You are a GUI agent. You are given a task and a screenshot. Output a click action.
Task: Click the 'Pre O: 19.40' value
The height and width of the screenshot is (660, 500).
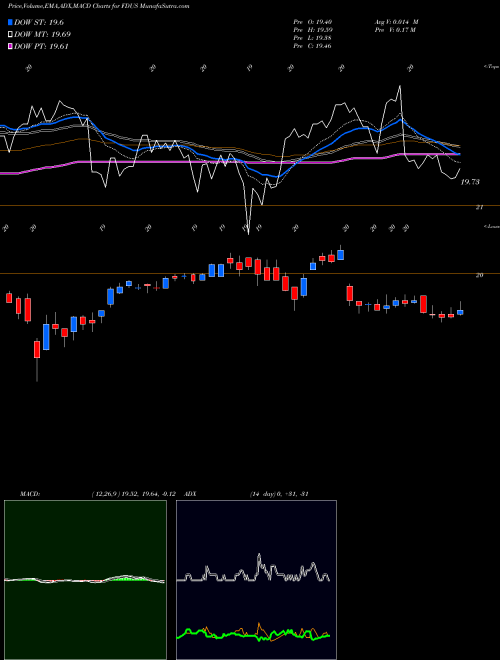(312, 22)
